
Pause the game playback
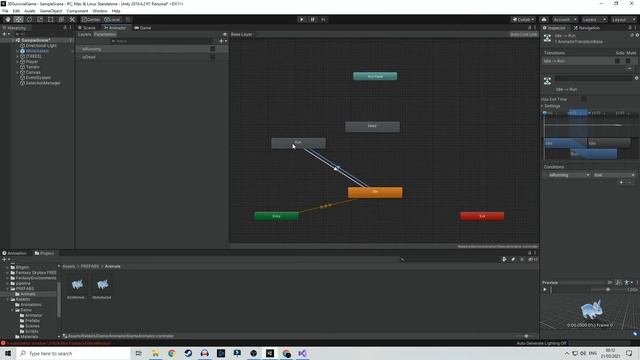313,20
